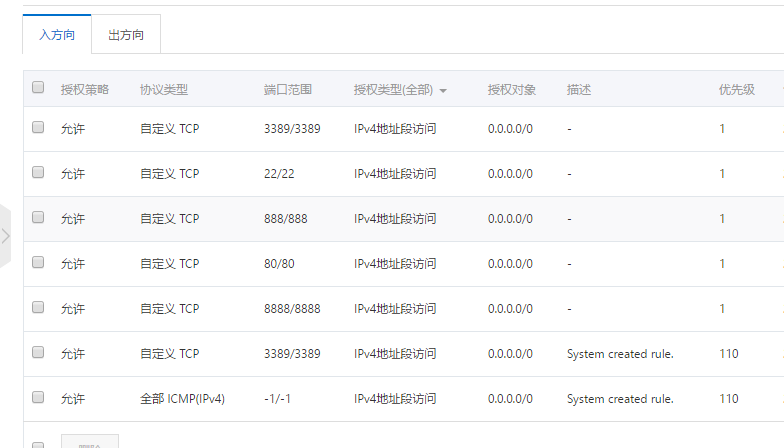Click 自定义 TCP in the 888/888 row

[169, 219]
